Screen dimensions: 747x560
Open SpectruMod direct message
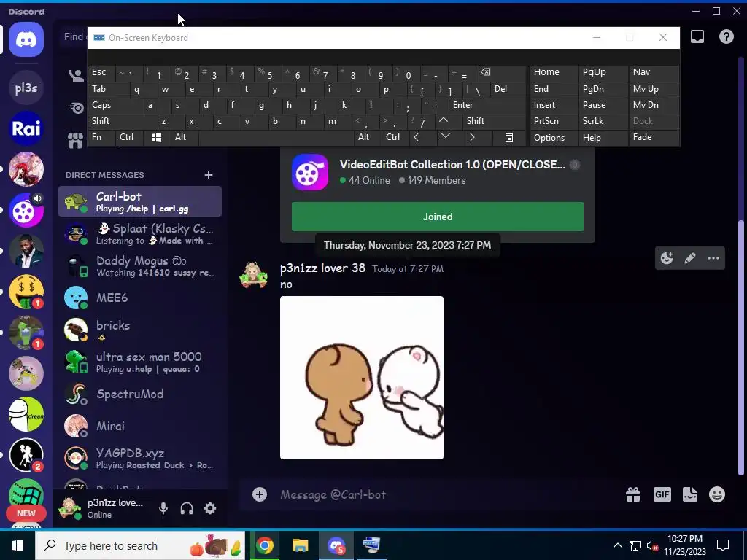140,394
